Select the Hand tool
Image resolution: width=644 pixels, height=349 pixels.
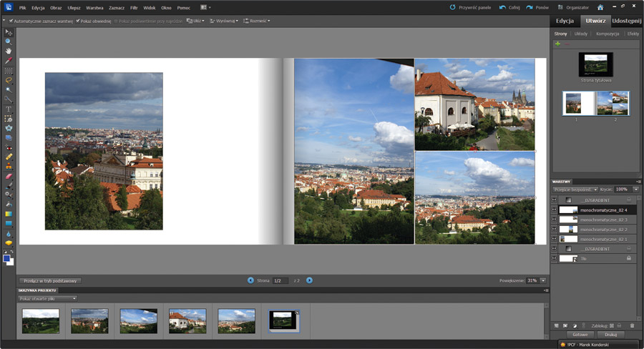(x=9, y=51)
